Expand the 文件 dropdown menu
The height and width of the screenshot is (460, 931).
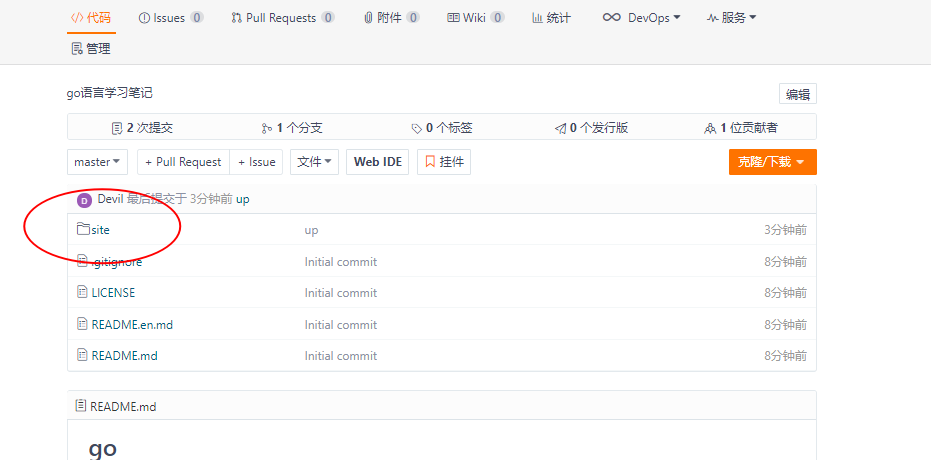point(314,162)
